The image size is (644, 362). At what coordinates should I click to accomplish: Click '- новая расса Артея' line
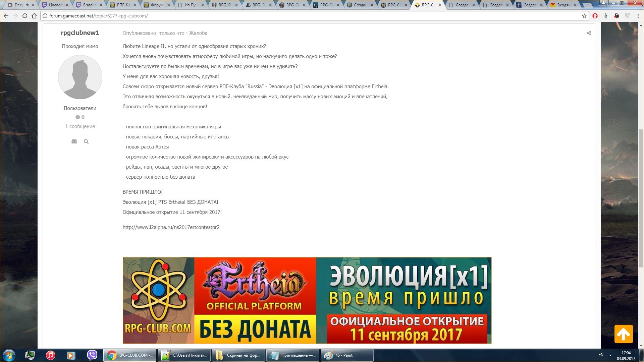(146, 147)
